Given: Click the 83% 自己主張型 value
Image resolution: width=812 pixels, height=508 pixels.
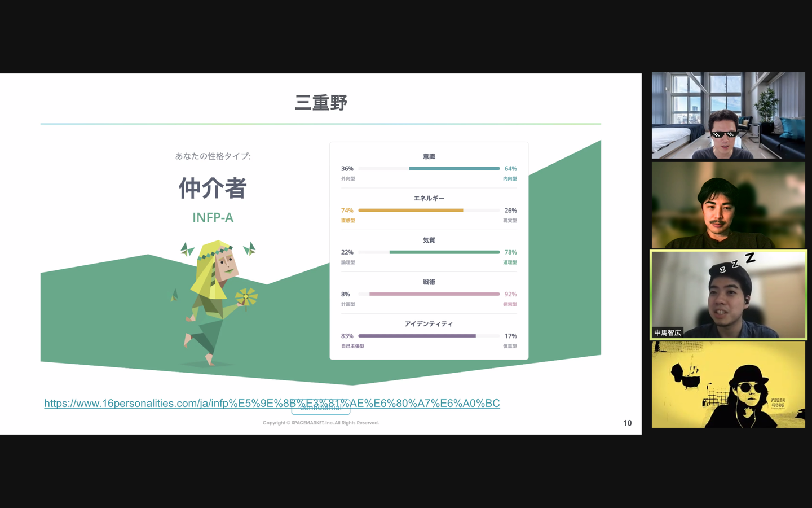Looking at the screenshot, I should click(x=347, y=336).
